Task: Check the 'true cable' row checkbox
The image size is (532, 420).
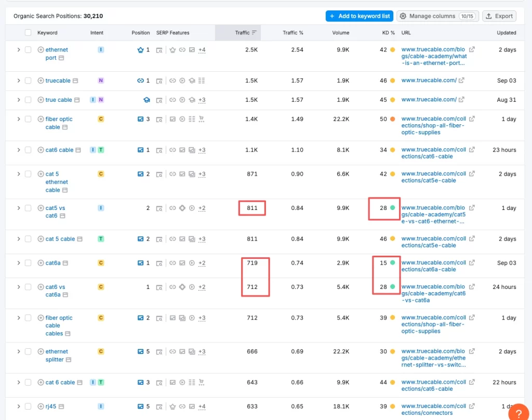Action: pyautogui.click(x=28, y=100)
